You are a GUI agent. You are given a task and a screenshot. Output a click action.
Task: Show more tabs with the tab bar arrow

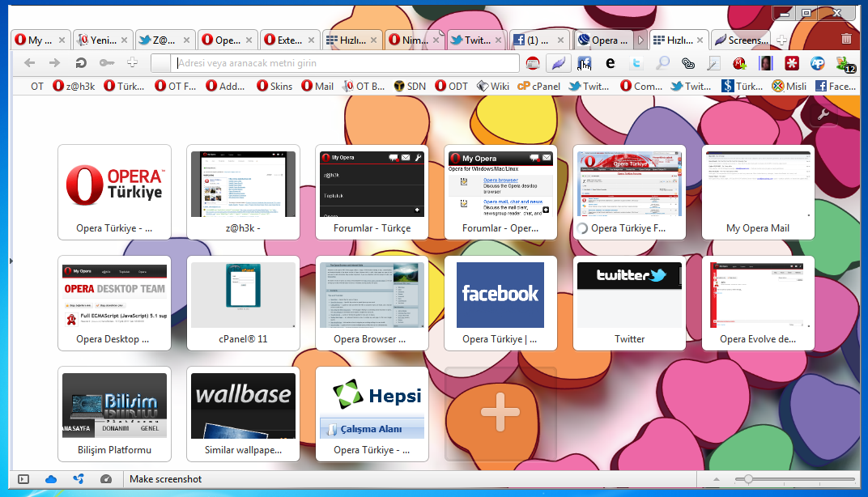click(640, 40)
